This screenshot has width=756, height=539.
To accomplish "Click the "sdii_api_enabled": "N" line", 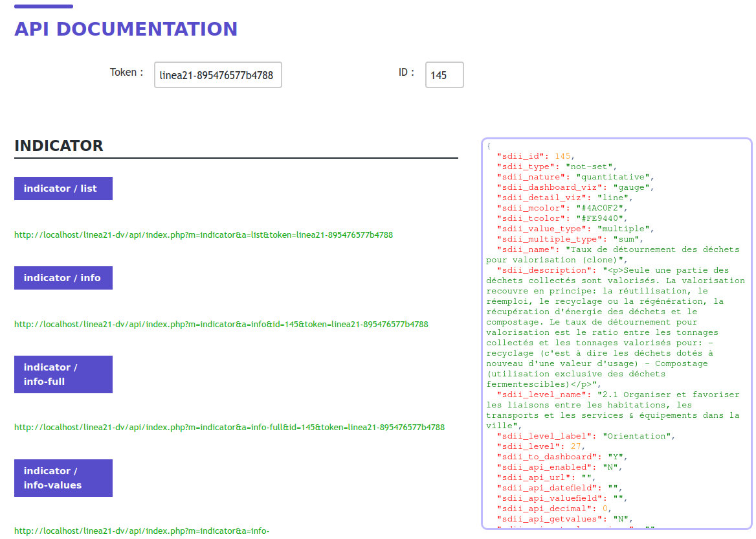I will pos(559,468).
